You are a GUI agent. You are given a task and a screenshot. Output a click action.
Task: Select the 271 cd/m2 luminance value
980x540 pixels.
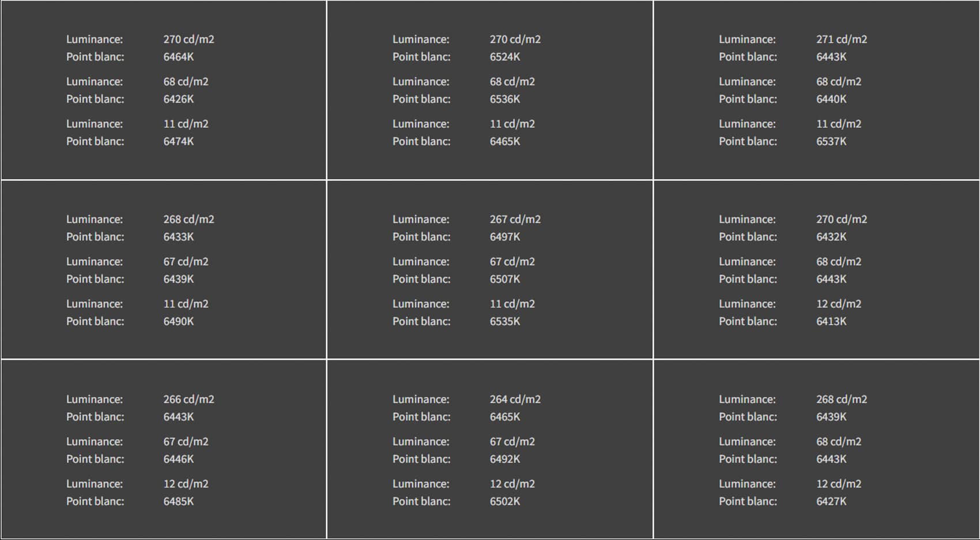pyautogui.click(x=842, y=39)
